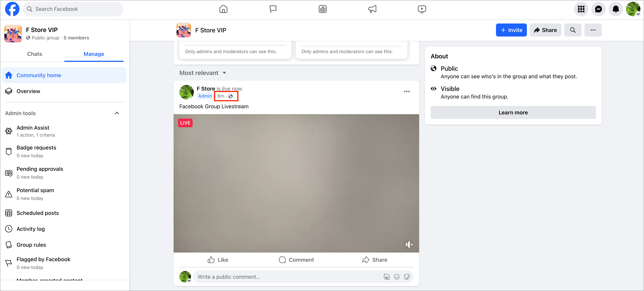Collapse the Admin tools section

tap(117, 113)
